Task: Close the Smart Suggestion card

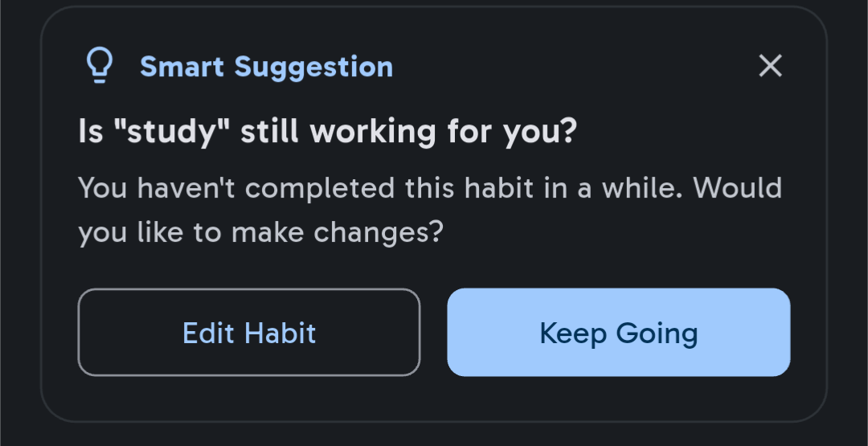Action: [770, 66]
